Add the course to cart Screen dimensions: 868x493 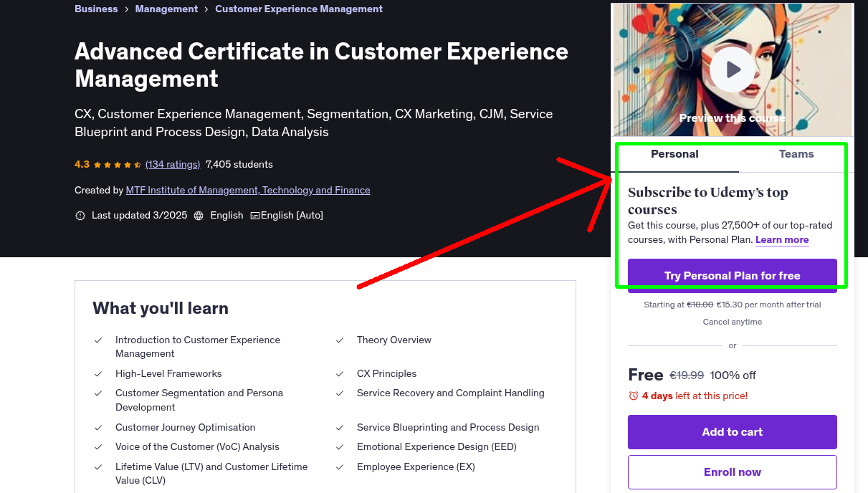click(x=733, y=432)
